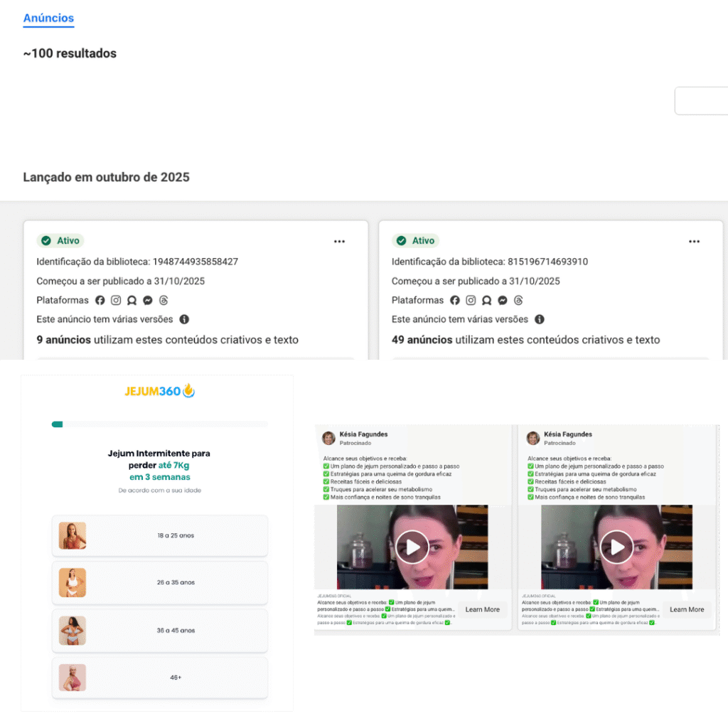Click the Facebook platform icon on the 9 anúncios card
Screen dimensions: 728x728
[x=100, y=301]
